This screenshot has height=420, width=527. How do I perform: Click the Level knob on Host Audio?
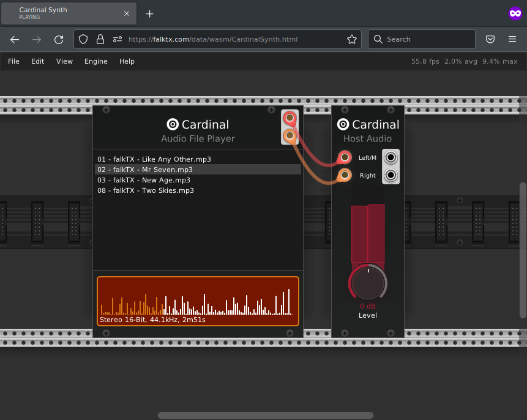pos(368,283)
